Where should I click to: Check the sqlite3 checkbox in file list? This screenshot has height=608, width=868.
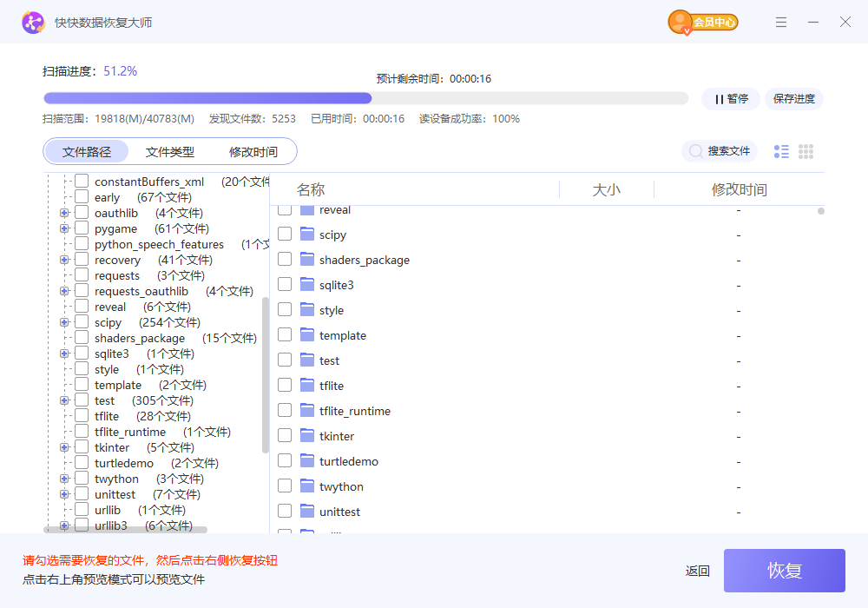click(285, 285)
